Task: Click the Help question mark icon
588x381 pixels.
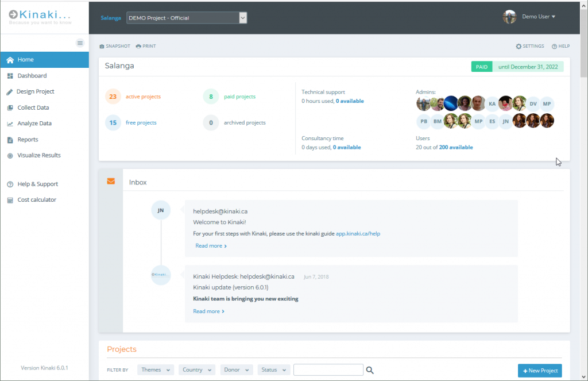Action: (x=554, y=46)
